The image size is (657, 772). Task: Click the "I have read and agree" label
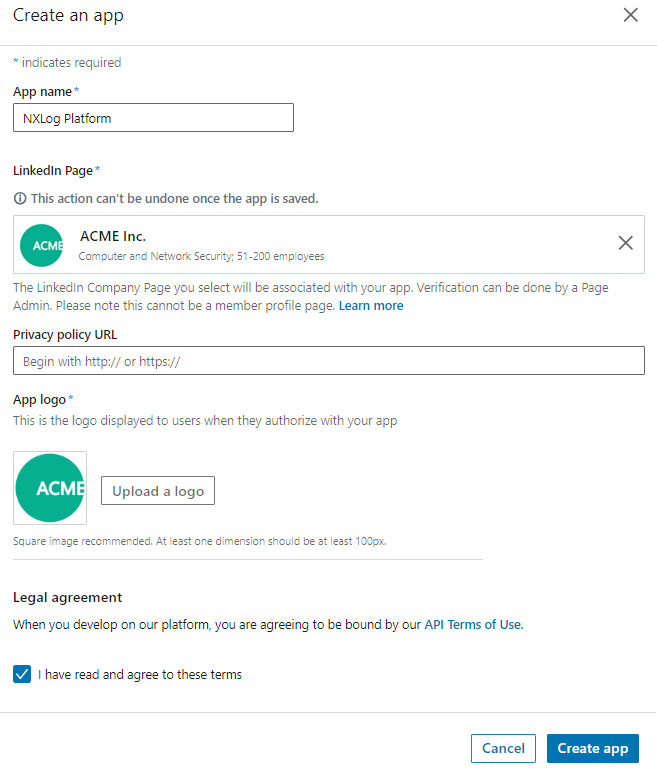coord(140,675)
